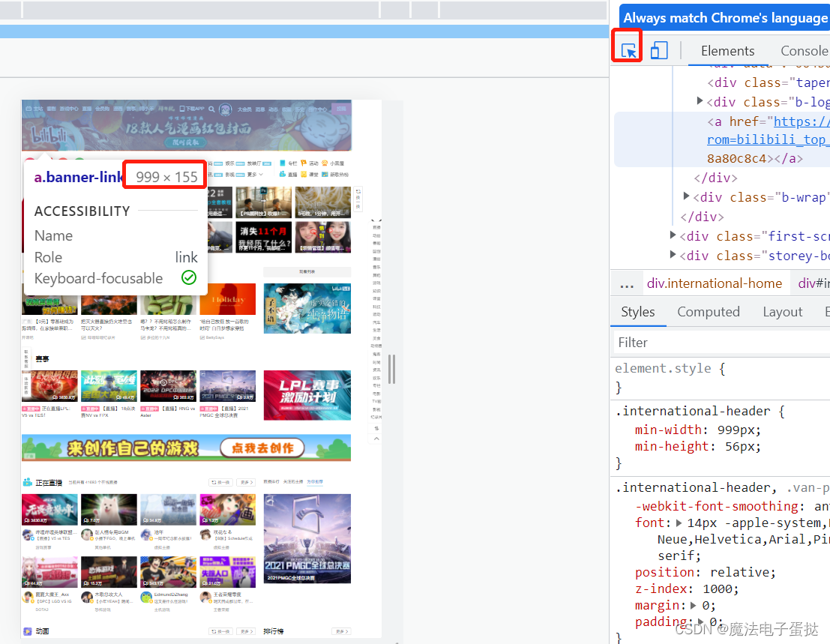
Task: Expand the div class="b-log node
Action: (700, 100)
